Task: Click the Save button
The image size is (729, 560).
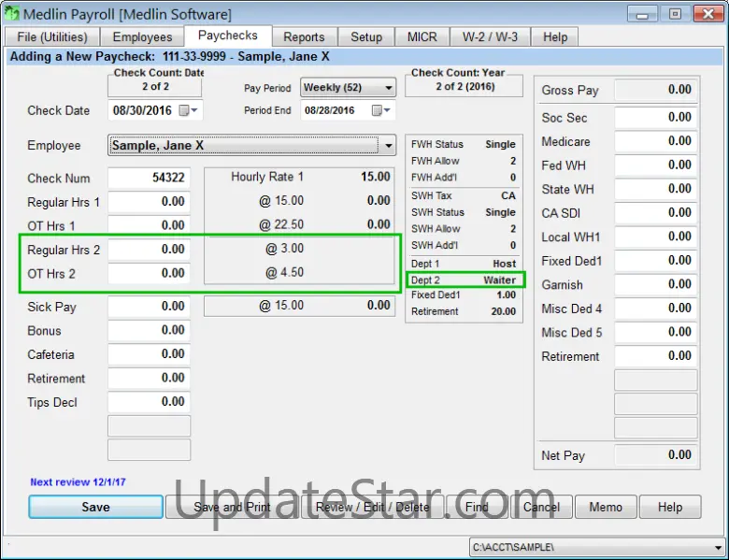Action: [x=95, y=507]
